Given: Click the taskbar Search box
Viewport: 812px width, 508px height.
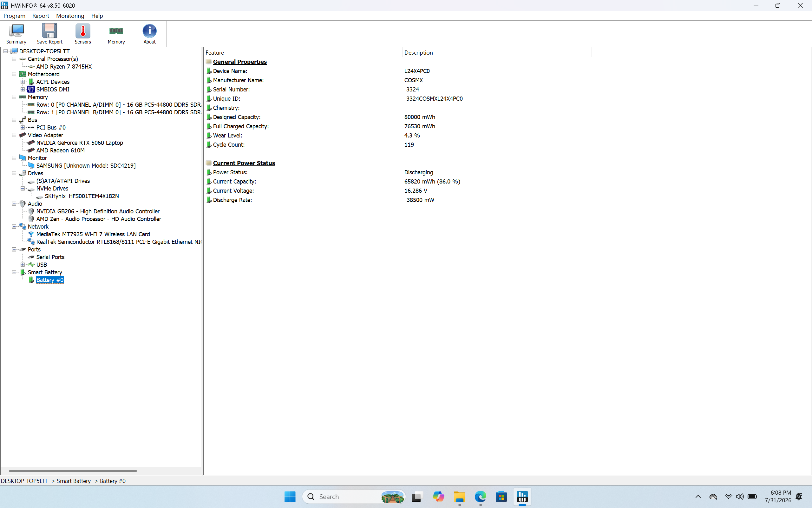Looking at the screenshot, I should (354, 497).
